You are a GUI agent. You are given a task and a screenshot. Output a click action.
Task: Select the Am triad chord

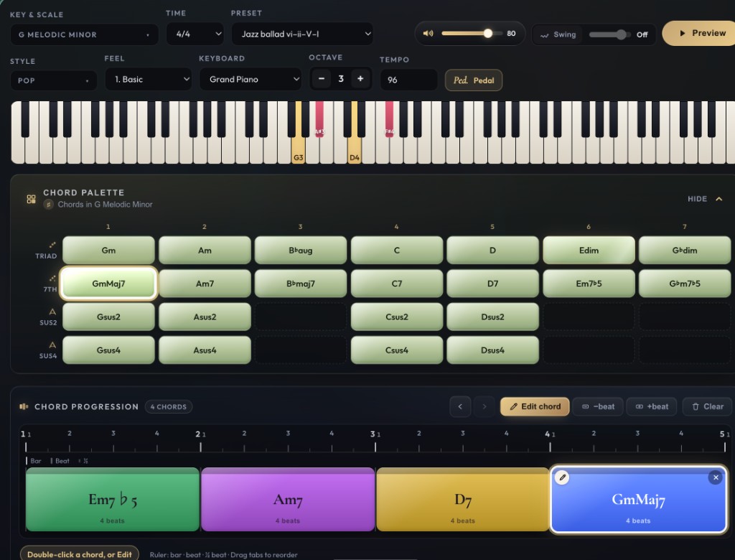tap(205, 251)
